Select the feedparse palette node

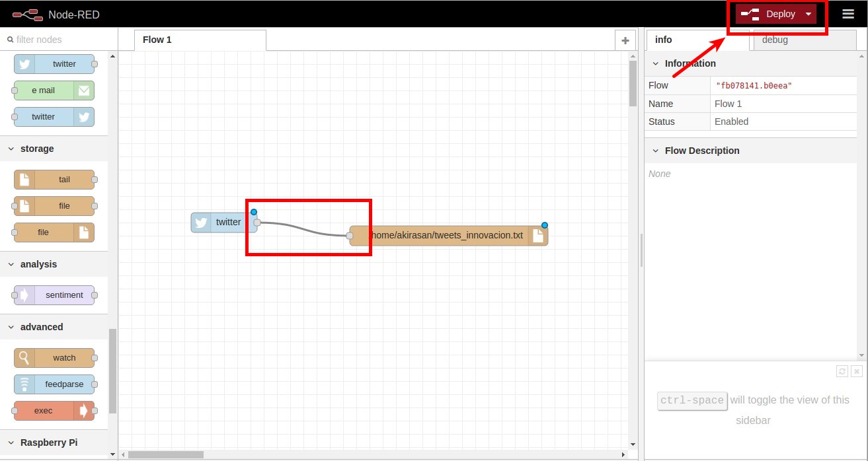click(54, 384)
